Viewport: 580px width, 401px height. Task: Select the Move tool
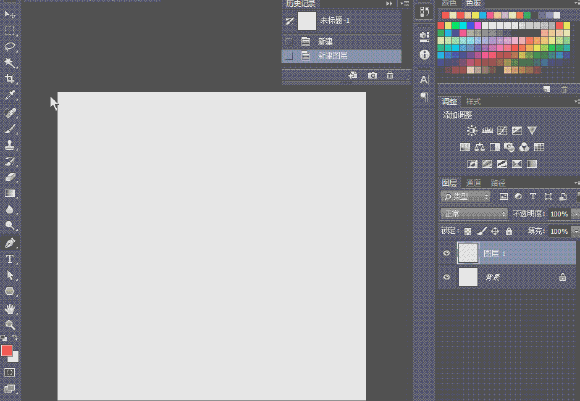(x=10, y=14)
